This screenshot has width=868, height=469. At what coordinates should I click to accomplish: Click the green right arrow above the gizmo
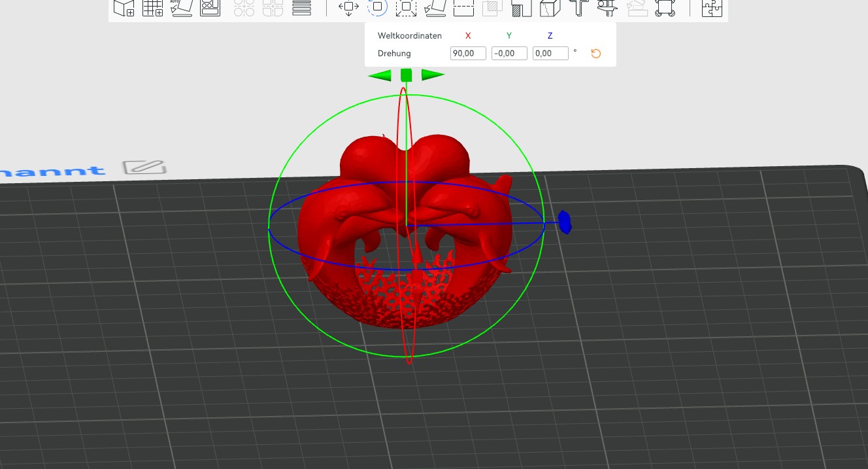coord(433,75)
